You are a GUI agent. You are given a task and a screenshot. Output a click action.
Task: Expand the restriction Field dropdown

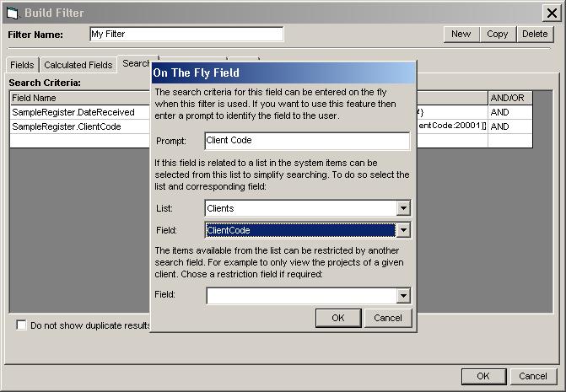pyautogui.click(x=403, y=296)
